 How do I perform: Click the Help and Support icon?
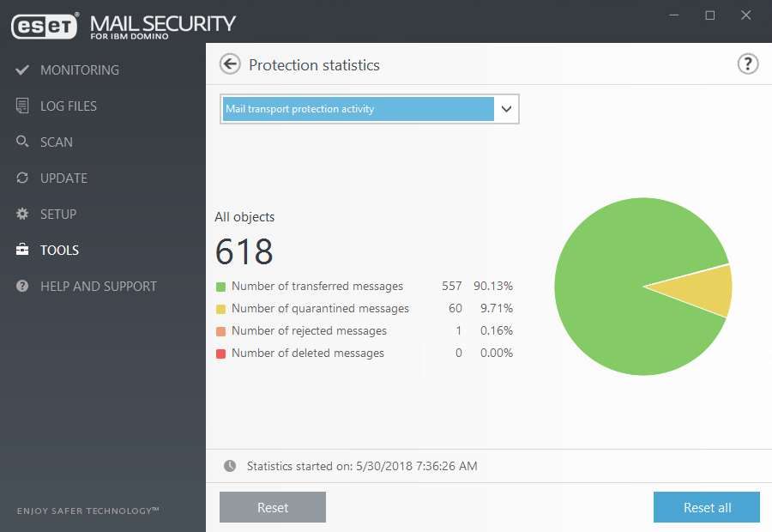22,286
